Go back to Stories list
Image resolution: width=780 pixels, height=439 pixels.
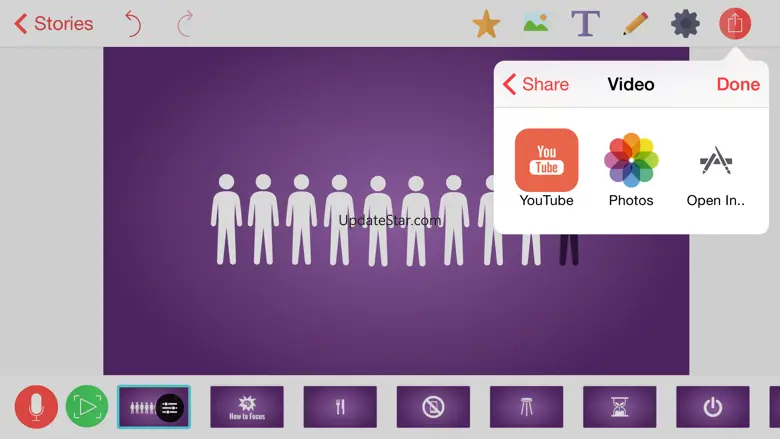pos(54,23)
